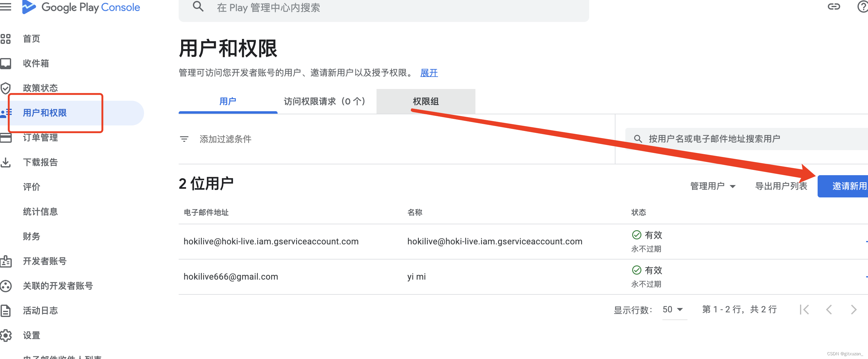Open 开发者账号 in sidebar

[x=45, y=261]
